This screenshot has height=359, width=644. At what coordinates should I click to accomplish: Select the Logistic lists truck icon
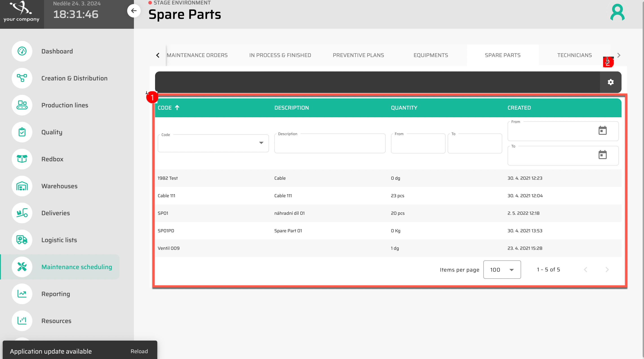point(22,240)
